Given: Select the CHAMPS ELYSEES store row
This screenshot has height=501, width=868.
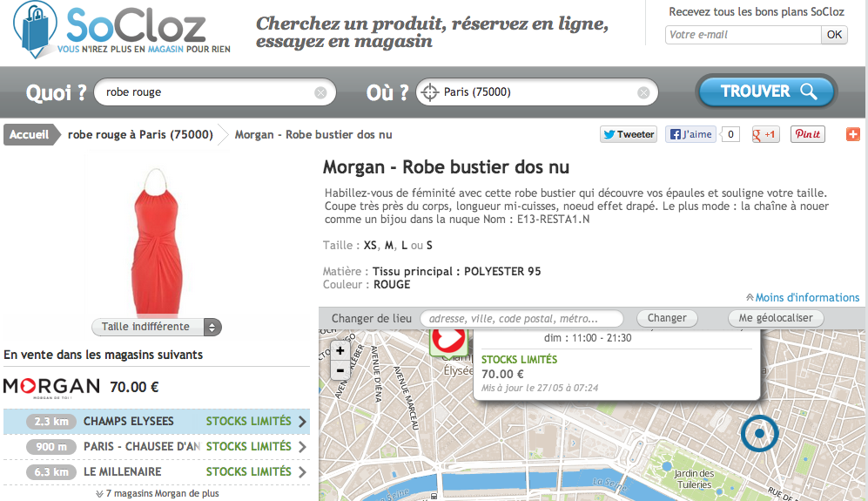Looking at the screenshot, I should pyautogui.click(x=157, y=421).
